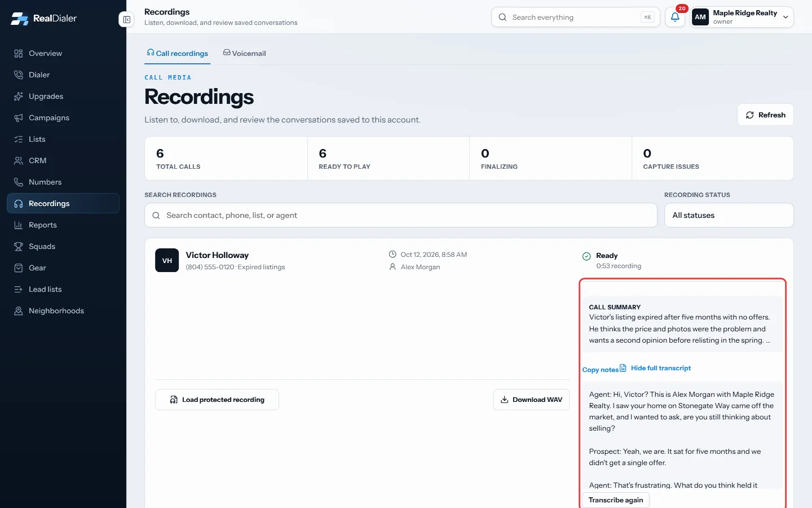The image size is (812, 508).
Task: Click the agent icon beside Alex Morgan
Action: 393,267
